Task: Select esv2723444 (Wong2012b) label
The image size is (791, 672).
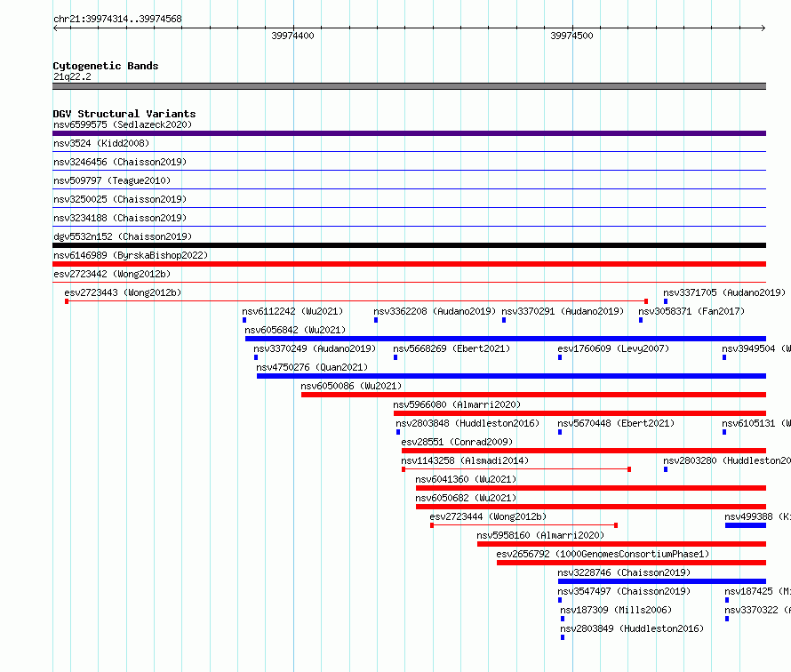Action: pos(488,516)
